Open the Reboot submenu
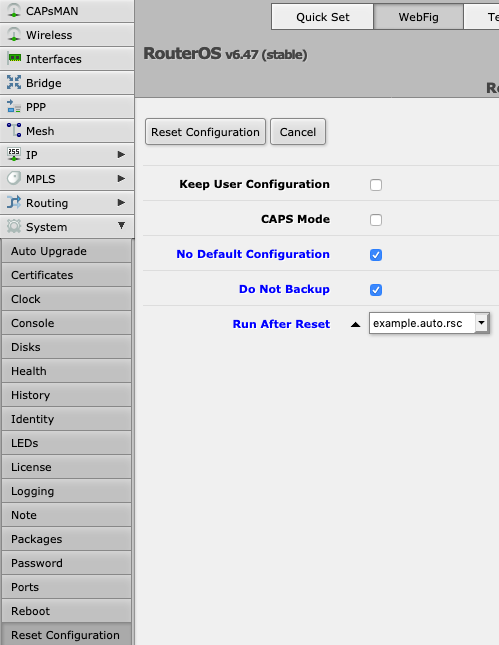 (x=66, y=611)
